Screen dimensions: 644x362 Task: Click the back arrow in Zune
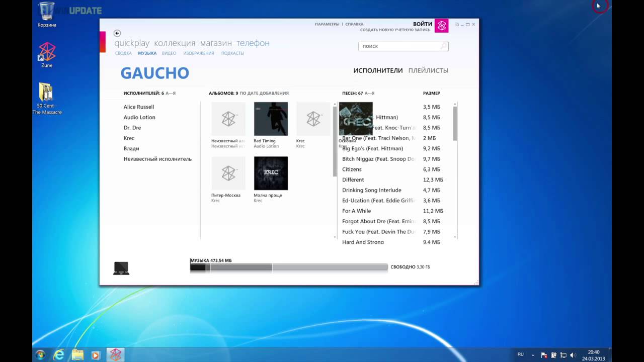click(117, 33)
